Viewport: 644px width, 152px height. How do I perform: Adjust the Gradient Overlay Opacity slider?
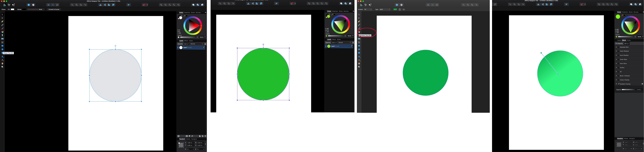629,89
